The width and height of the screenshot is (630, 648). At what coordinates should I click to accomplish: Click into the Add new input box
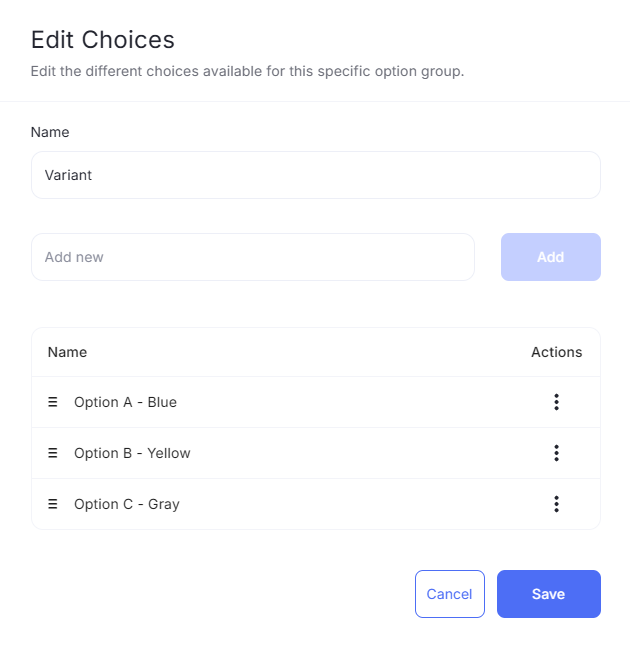253,257
